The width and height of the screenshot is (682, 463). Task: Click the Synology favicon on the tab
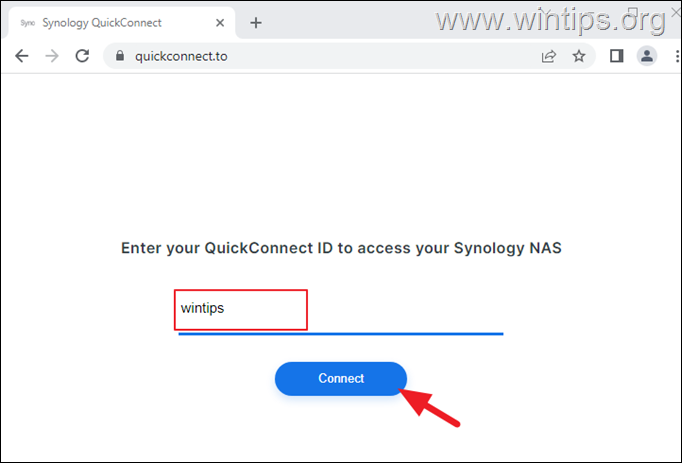click(x=27, y=22)
